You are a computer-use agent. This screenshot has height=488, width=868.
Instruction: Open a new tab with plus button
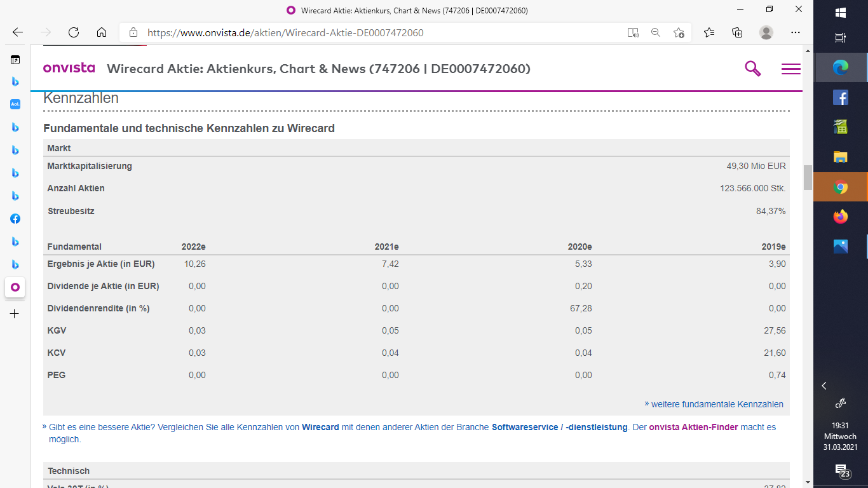15,313
